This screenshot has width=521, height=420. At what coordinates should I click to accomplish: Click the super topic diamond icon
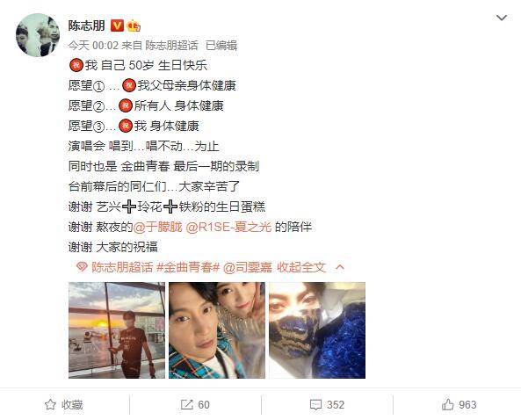click(x=82, y=267)
